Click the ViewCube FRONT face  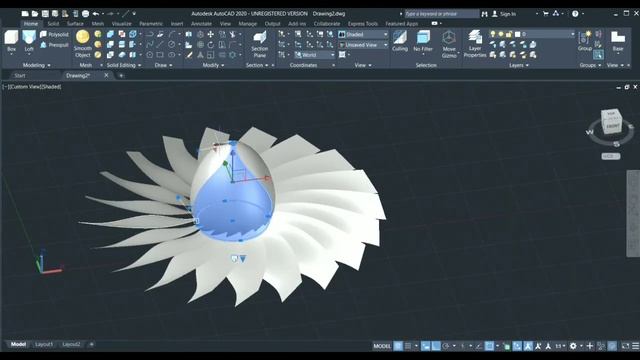[613, 127]
